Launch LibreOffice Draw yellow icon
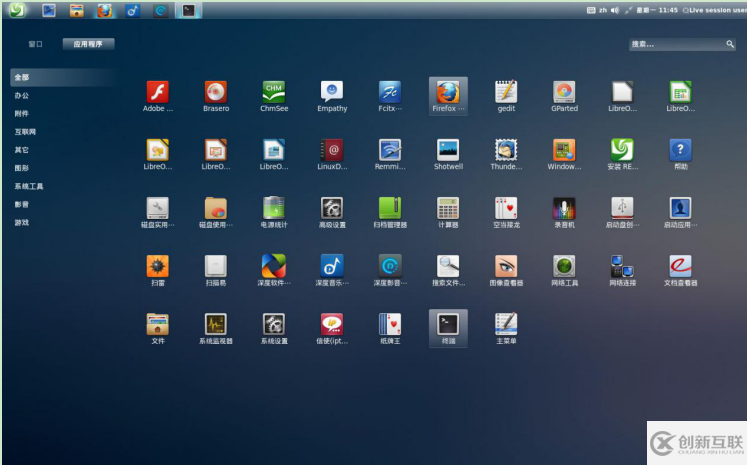 (x=158, y=150)
